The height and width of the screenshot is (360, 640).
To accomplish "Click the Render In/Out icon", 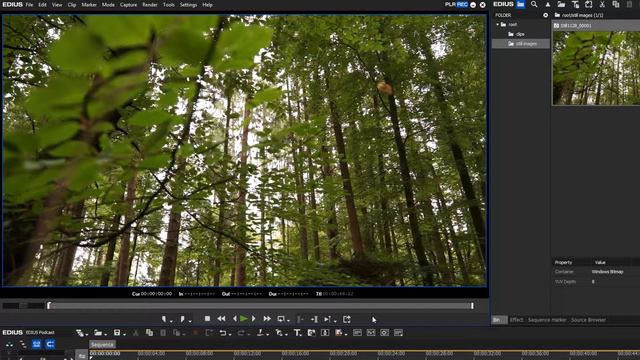I will pos(338,333).
